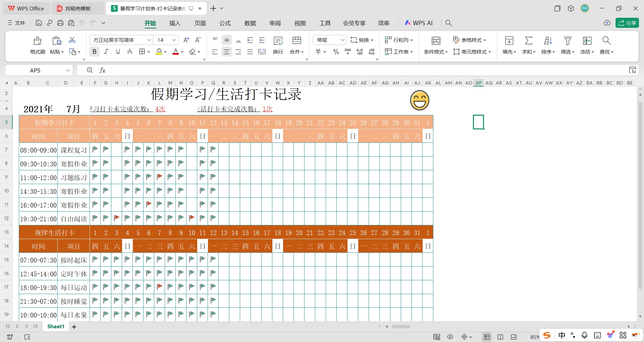Open the font name dropdown
The height and width of the screenshot is (342, 644).
tap(149, 40)
